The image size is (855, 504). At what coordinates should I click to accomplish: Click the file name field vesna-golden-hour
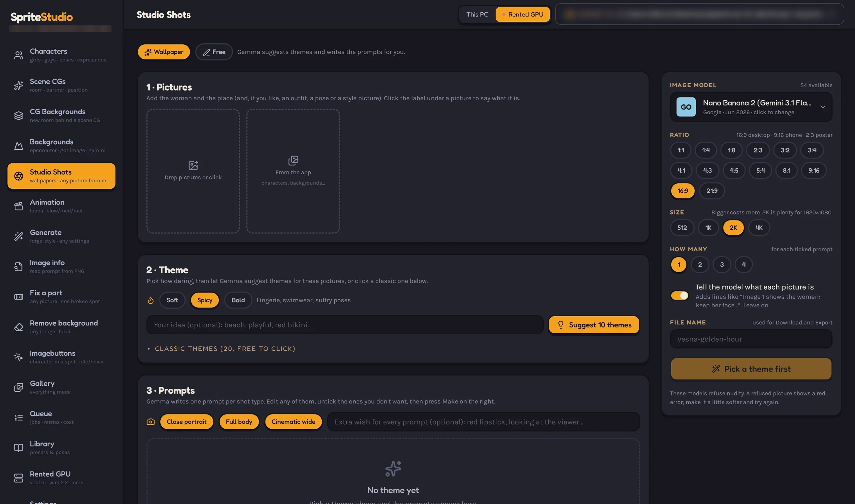tap(751, 339)
